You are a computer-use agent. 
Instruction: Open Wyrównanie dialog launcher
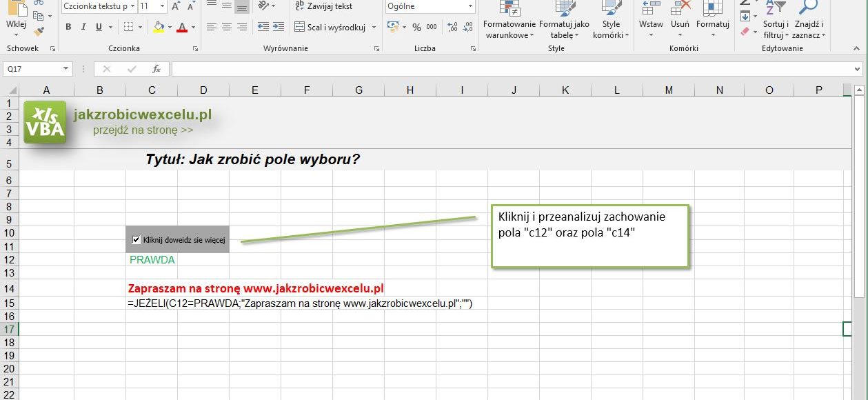coord(376,49)
